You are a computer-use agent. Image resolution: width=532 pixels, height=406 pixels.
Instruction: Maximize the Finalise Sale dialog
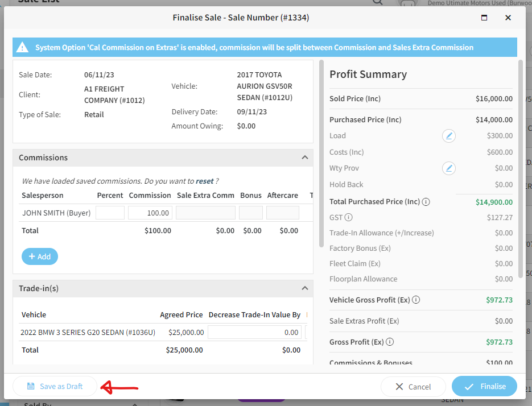tap(484, 18)
